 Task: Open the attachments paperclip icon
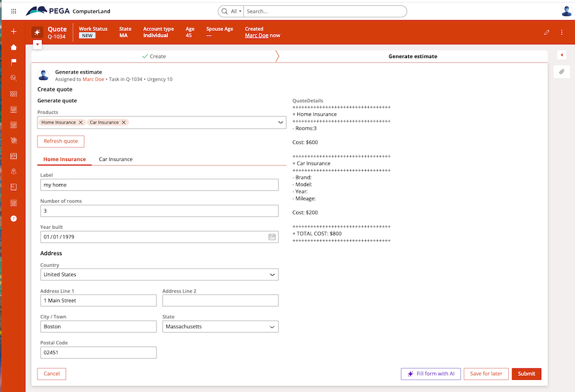562,71
